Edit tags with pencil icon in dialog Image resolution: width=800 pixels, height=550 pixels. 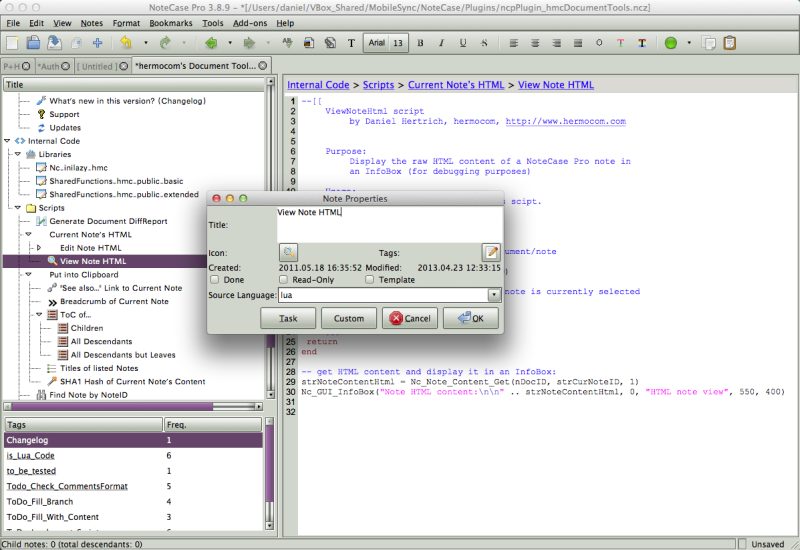[491, 252]
